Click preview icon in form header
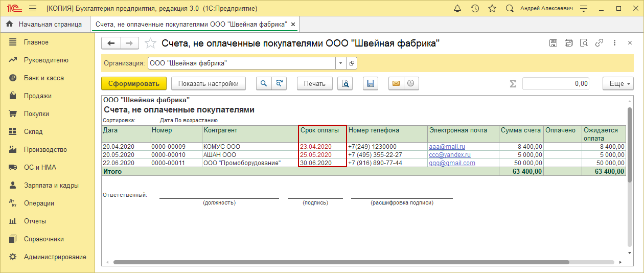 point(584,43)
